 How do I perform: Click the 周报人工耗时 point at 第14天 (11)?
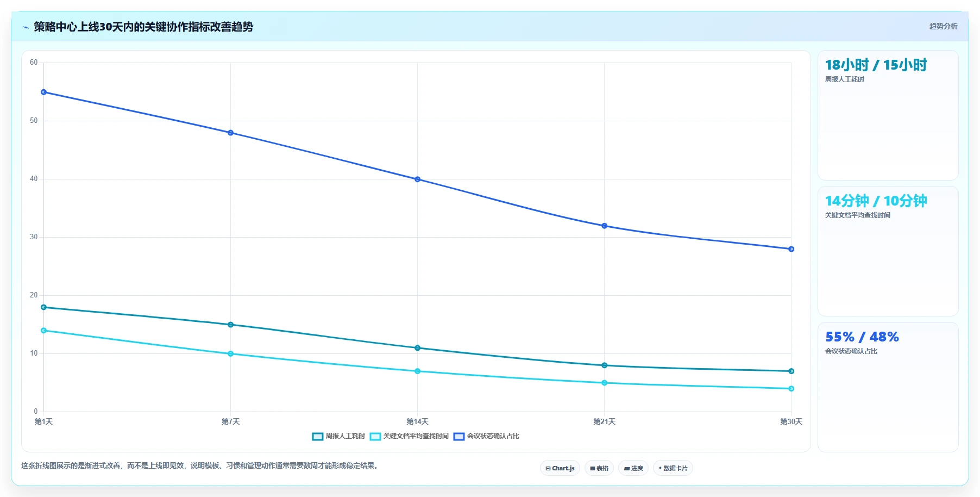[418, 348]
